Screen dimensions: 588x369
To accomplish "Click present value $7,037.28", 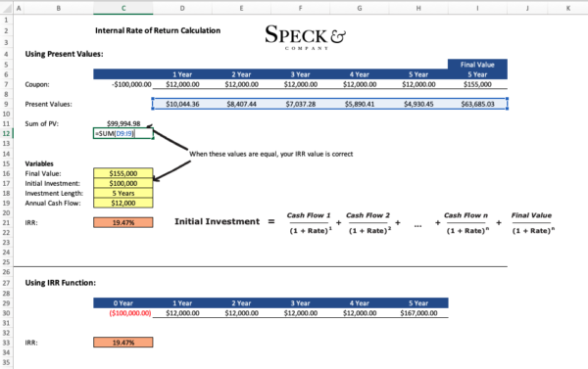I will click(x=301, y=104).
